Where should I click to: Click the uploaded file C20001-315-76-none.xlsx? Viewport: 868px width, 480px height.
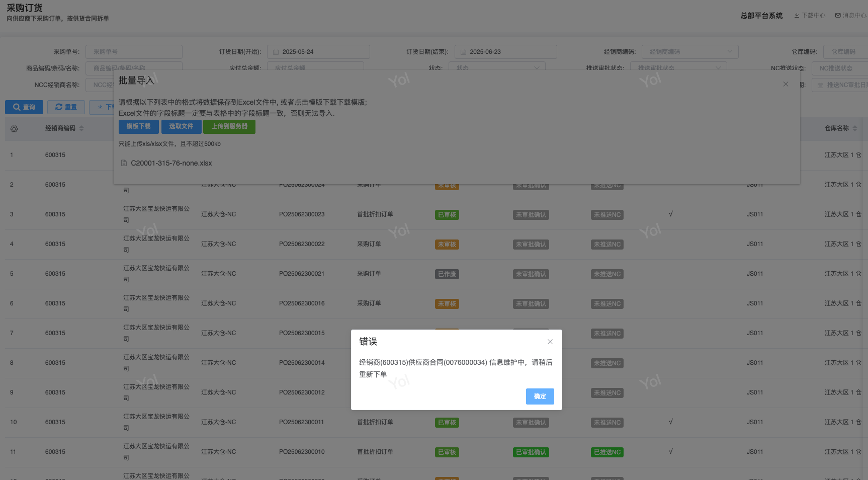pos(171,163)
